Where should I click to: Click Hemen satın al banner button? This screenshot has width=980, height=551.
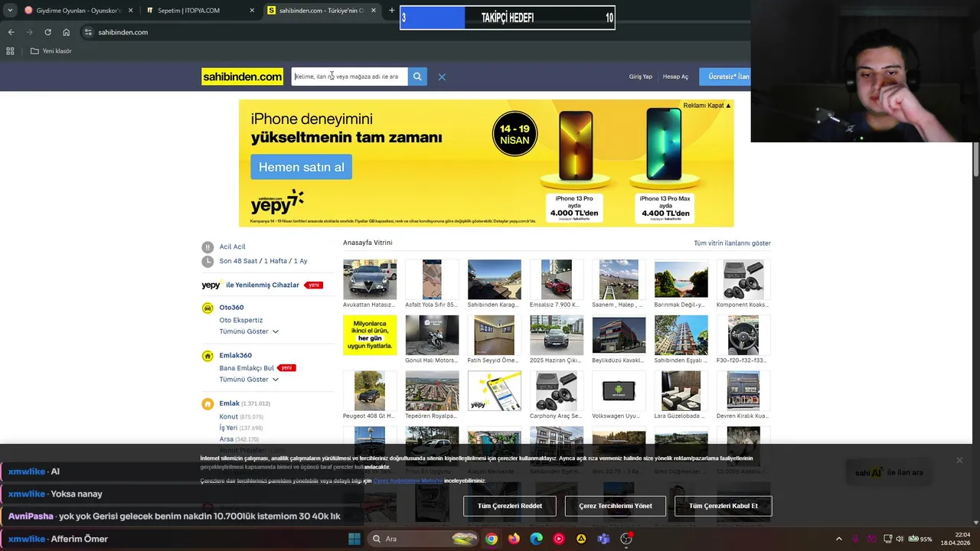coord(301,167)
